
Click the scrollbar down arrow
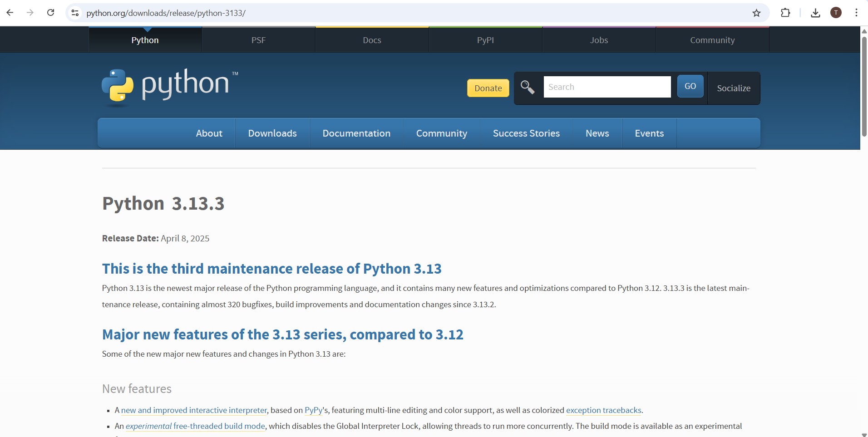click(864, 434)
